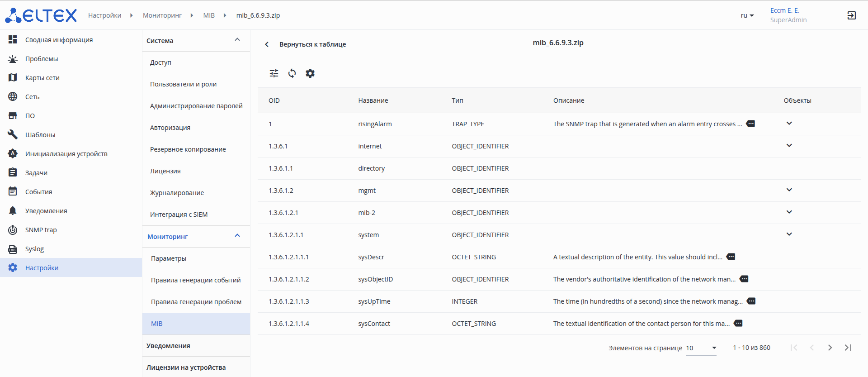Refresh the MIB table with the sync icon
The height and width of the screenshot is (377, 868).
pyautogui.click(x=292, y=73)
